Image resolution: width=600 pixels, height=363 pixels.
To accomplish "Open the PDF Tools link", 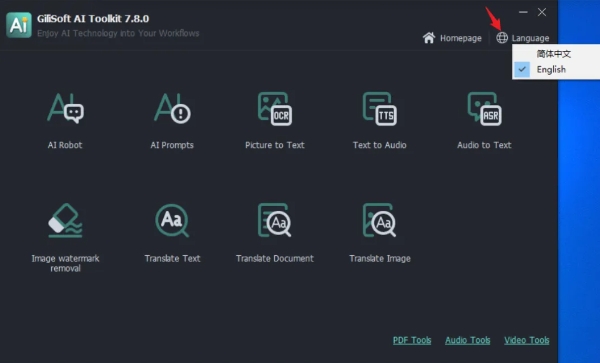I will point(412,340).
